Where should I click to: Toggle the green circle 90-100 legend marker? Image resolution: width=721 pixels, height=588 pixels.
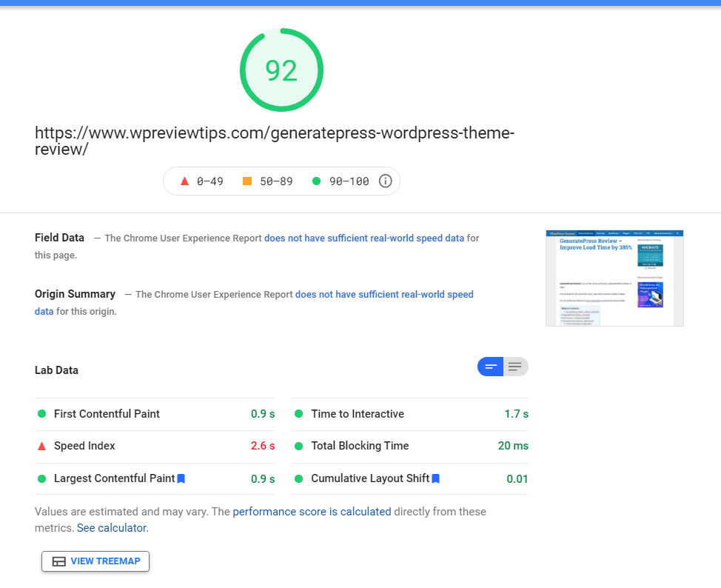[317, 181]
